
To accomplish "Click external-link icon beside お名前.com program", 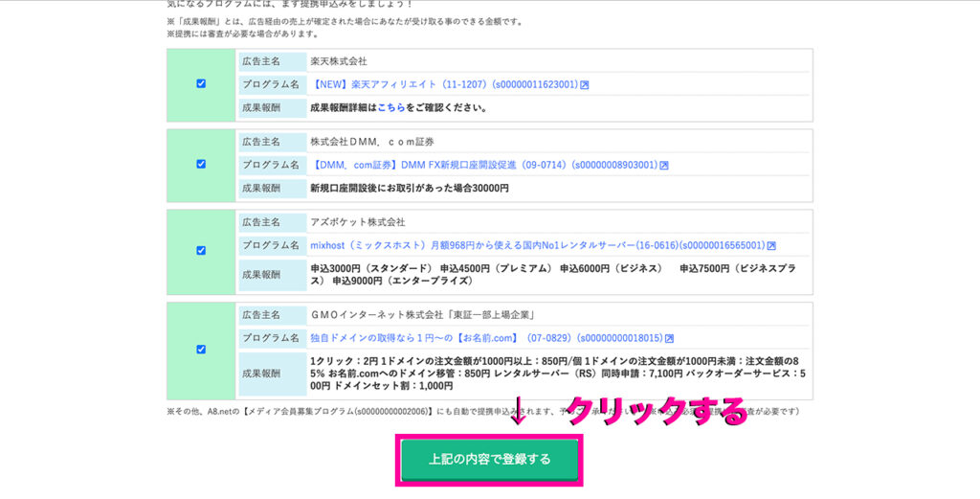I will pyautogui.click(x=669, y=339).
